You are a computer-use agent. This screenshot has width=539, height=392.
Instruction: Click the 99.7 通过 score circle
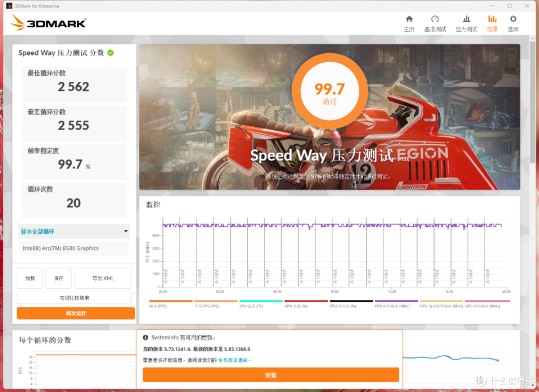click(330, 91)
